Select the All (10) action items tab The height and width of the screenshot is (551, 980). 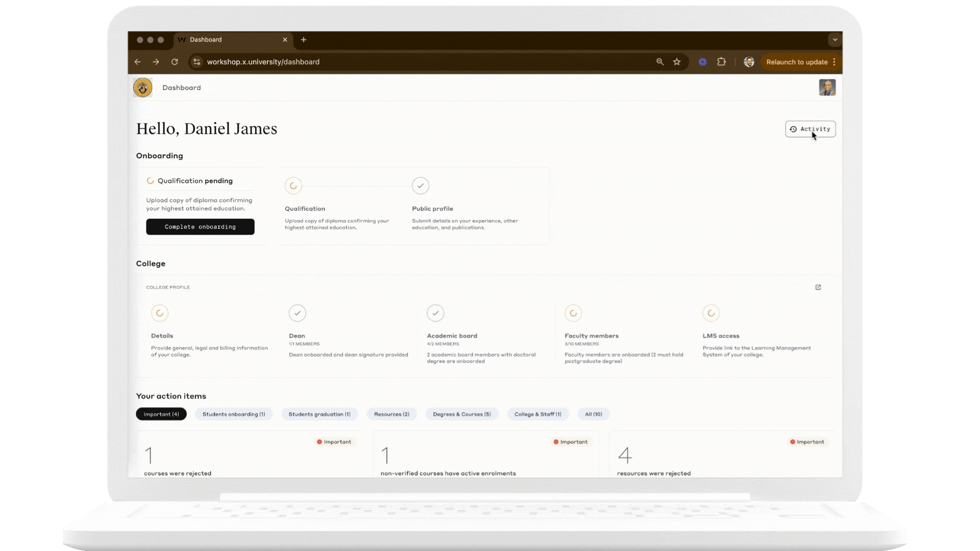pyautogui.click(x=593, y=414)
